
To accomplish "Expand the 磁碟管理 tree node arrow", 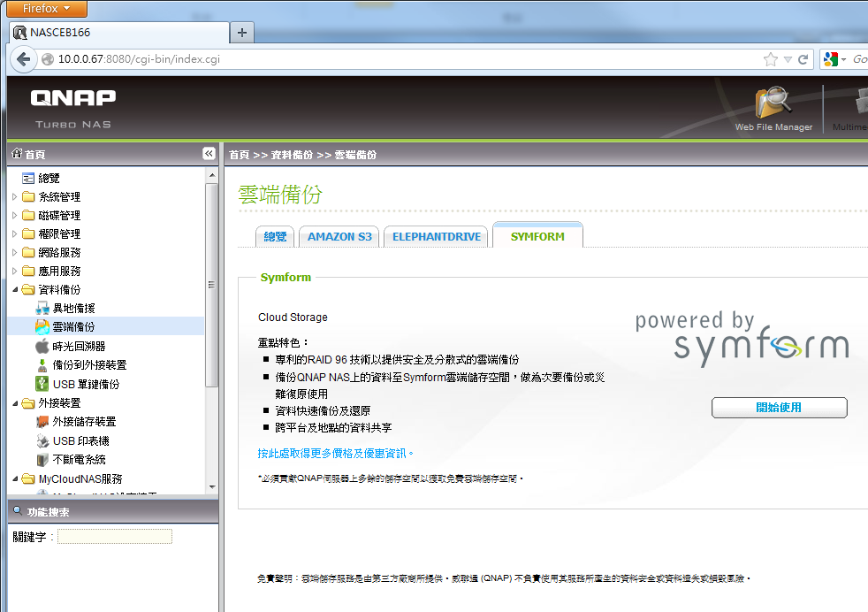I will [14, 216].
